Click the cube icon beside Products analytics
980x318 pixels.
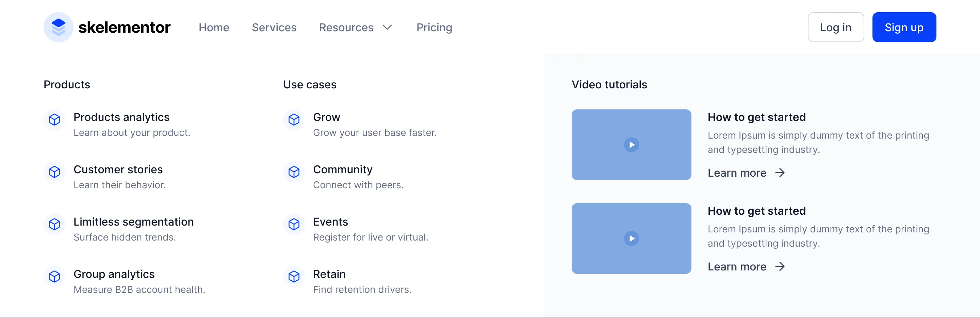(x=54, y=120)
